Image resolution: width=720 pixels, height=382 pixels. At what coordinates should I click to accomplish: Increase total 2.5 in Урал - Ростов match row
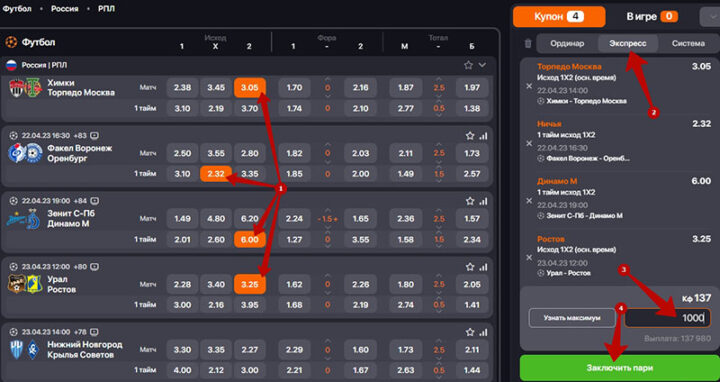439,276
